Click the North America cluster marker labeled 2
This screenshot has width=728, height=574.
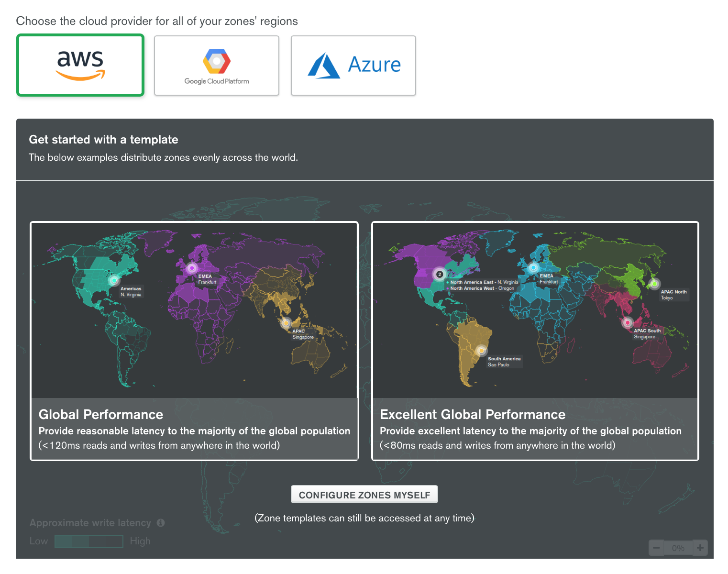click(x=439, y=274)
